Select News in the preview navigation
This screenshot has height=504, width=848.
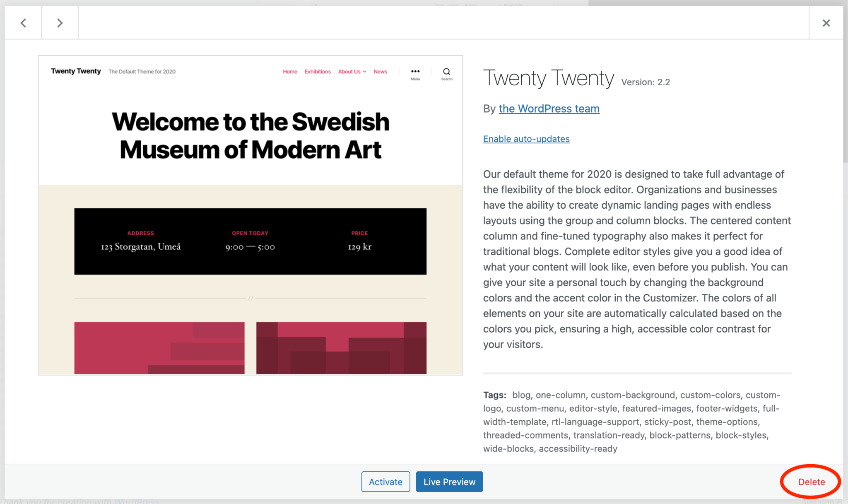pyautogui.click(x=380, y=72)
